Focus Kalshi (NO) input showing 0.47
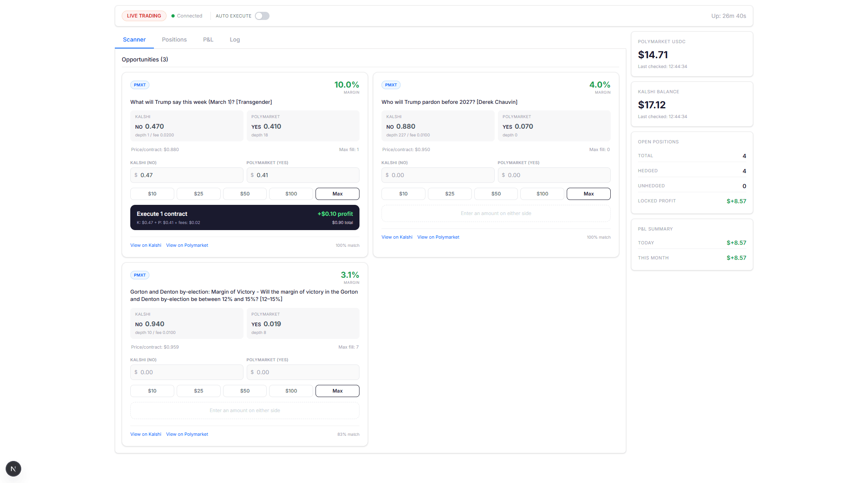868x483 pixels. (x=187, y=175)
